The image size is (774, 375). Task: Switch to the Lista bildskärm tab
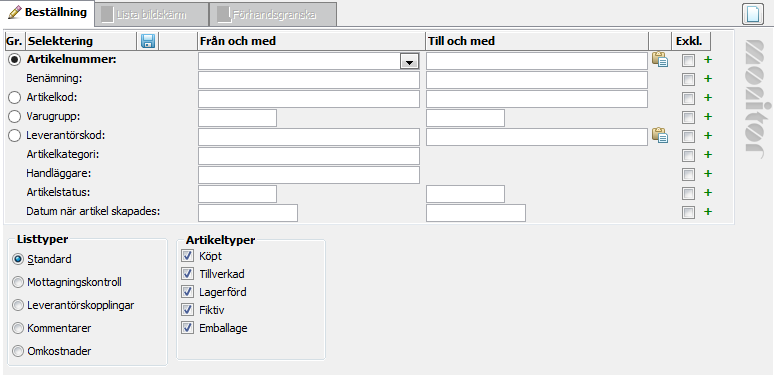click(151, 14)
